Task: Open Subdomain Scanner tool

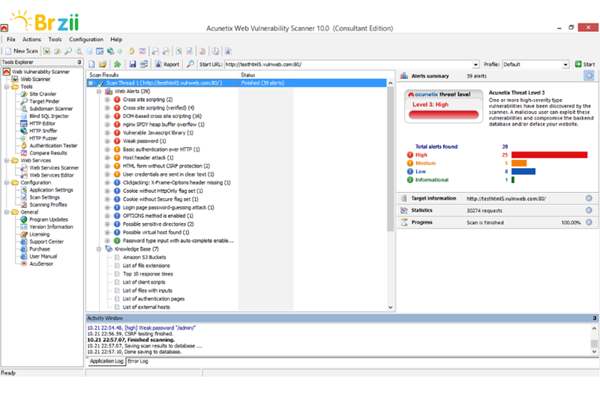Action: [x=51, y=109]
